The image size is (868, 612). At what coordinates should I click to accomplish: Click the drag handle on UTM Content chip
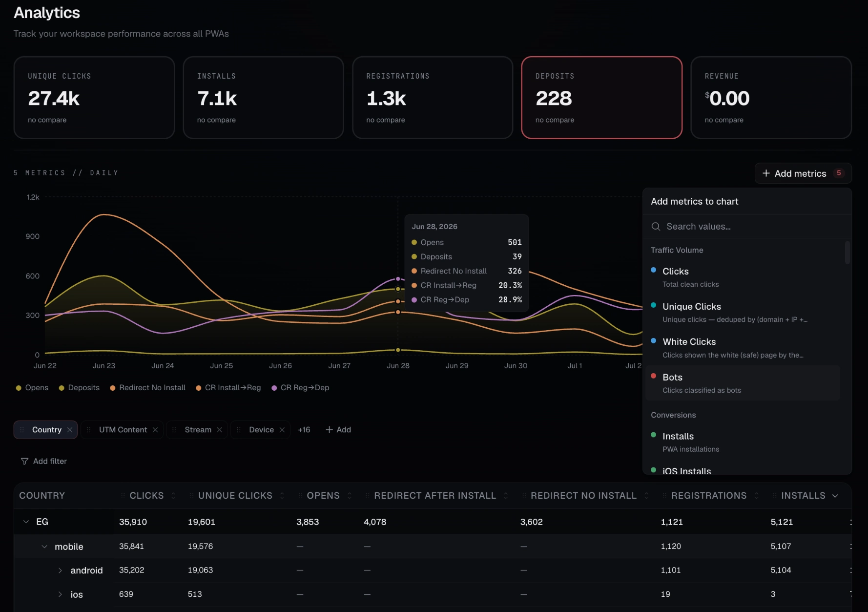pos(89,430)
